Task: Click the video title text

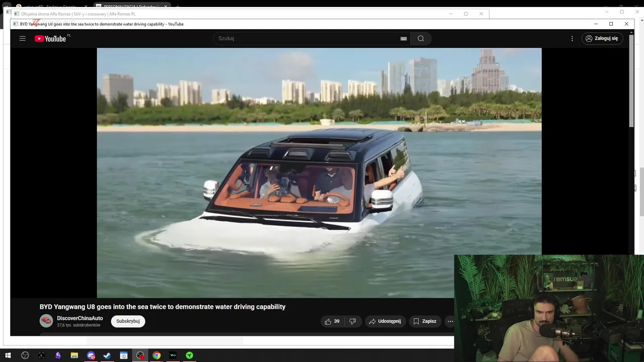Action: click(163, 307)
